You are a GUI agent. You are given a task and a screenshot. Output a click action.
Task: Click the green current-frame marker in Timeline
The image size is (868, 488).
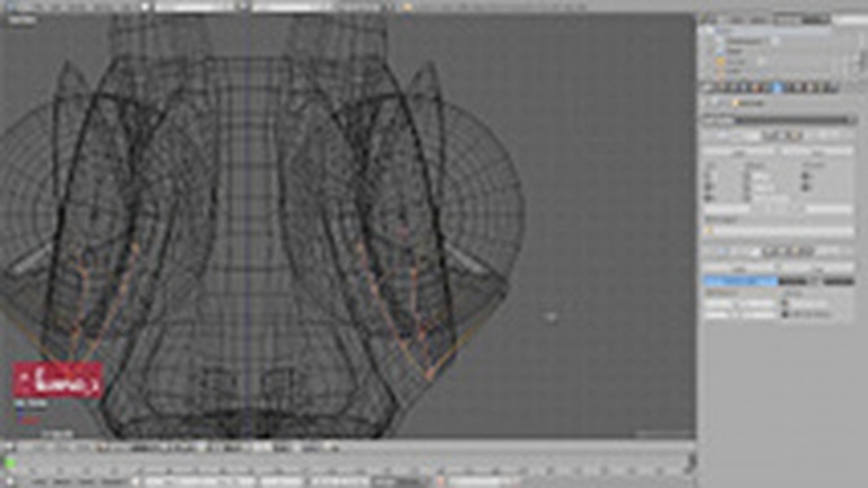point(10,464)
